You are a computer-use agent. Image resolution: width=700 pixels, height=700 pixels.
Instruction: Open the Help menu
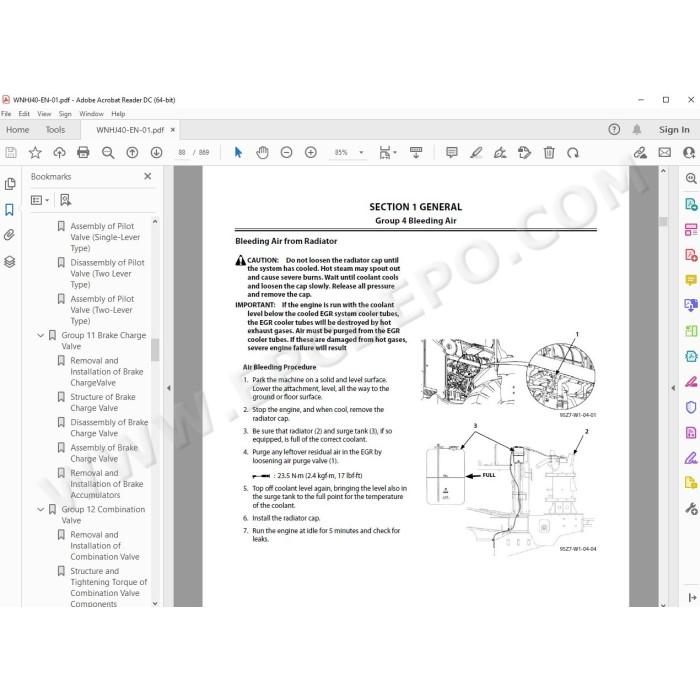(x=118, y=114)
